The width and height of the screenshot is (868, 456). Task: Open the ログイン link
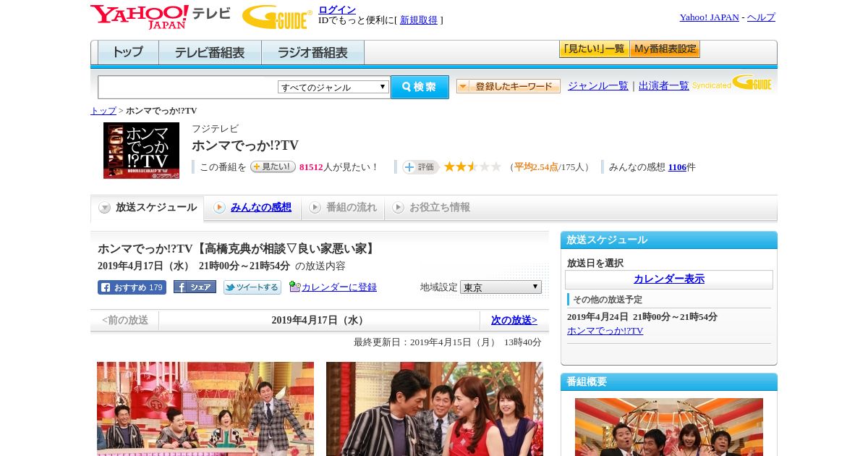(x=337, y=9)
